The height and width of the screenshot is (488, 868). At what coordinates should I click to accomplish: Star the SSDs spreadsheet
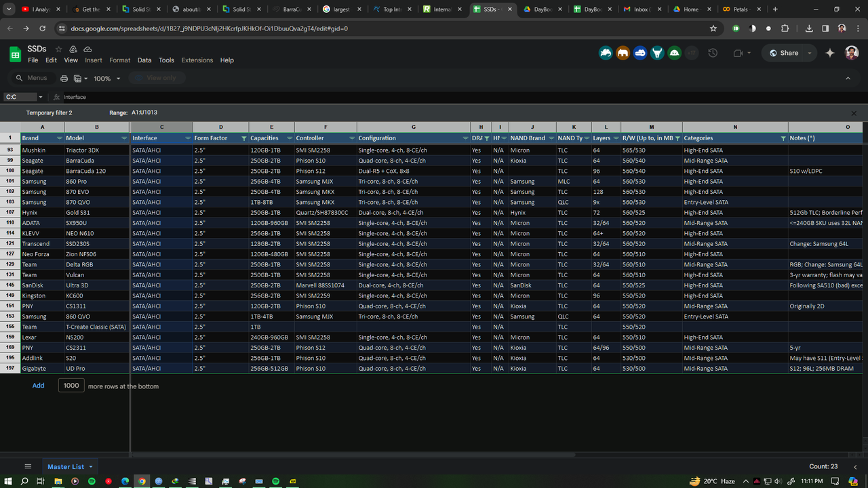click(59, 49)
